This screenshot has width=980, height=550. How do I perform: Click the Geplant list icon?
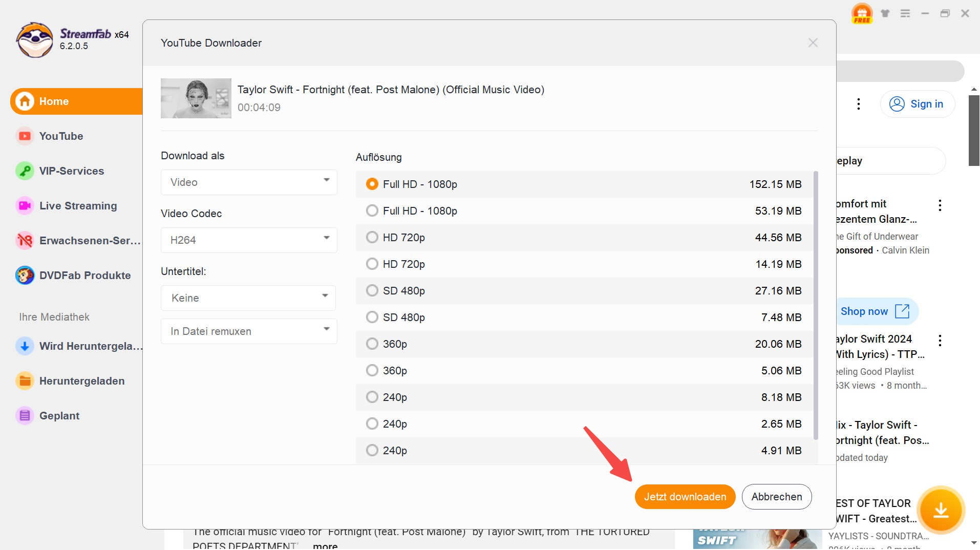tap(25, 416)
